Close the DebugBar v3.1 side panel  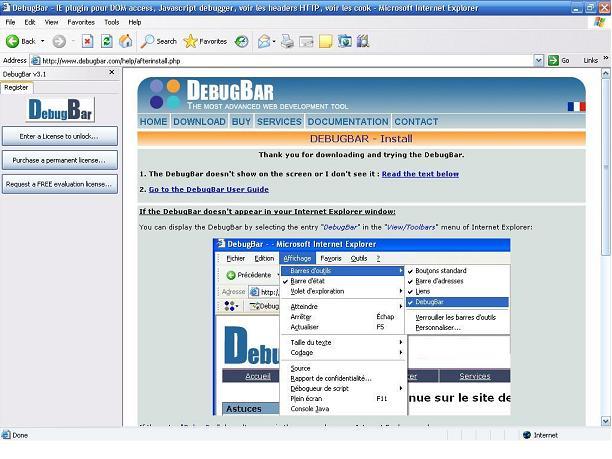(x=112, y=72)
